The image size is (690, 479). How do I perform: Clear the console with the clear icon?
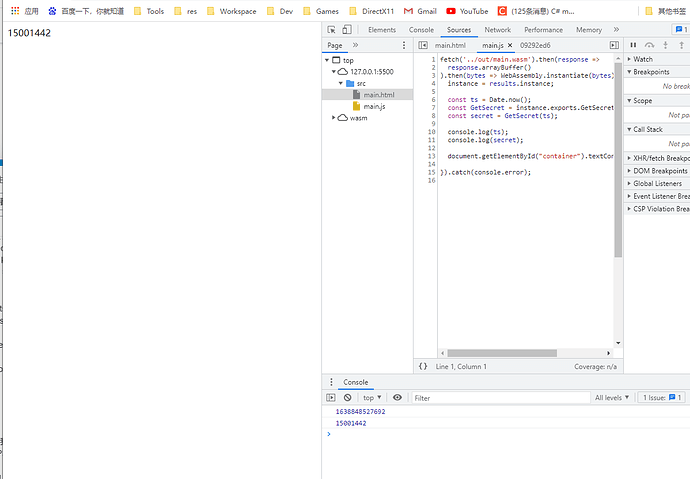[x=347, y=398]
